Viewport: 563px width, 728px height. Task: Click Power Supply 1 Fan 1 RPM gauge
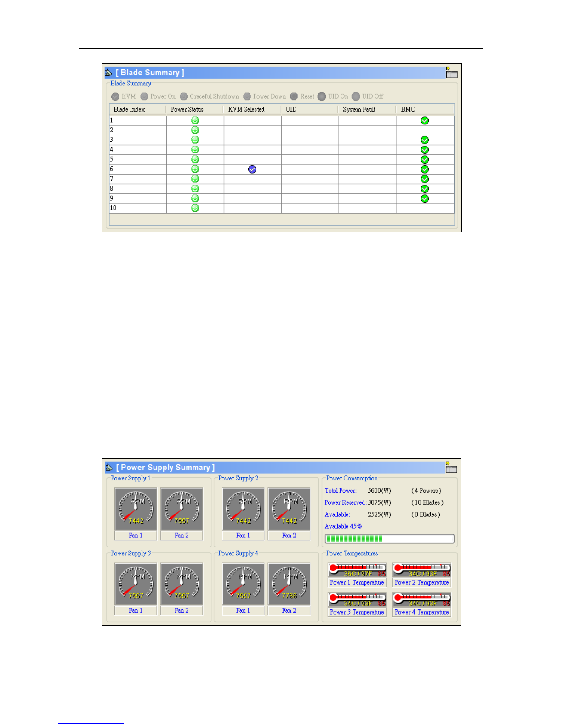[x=136, y=509]
